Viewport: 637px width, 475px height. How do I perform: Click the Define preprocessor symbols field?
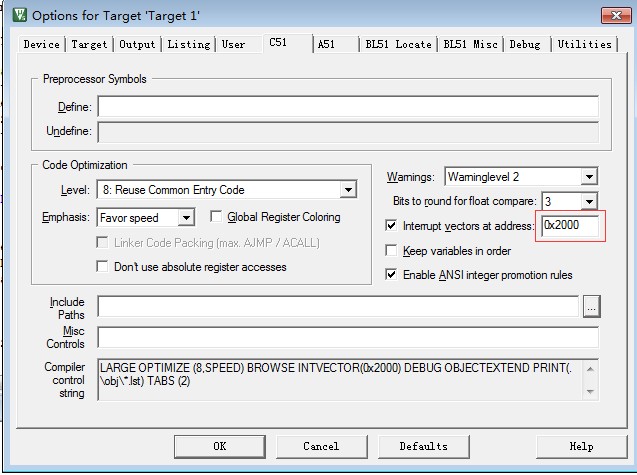coord(348,107)
